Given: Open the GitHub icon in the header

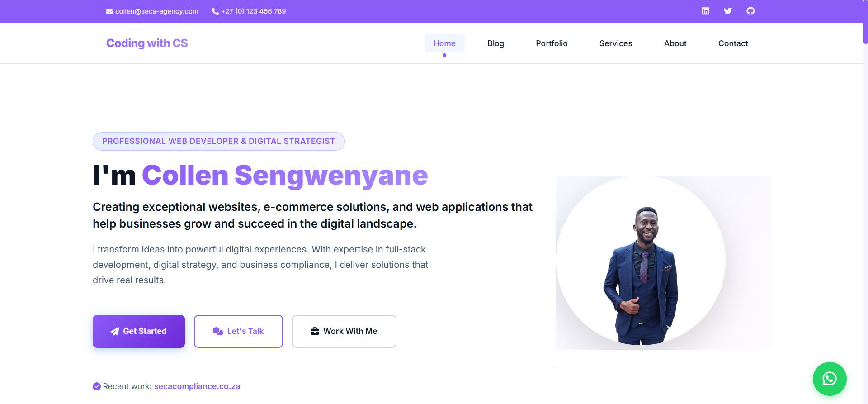Looking at the screenshot, I should 750,11.
